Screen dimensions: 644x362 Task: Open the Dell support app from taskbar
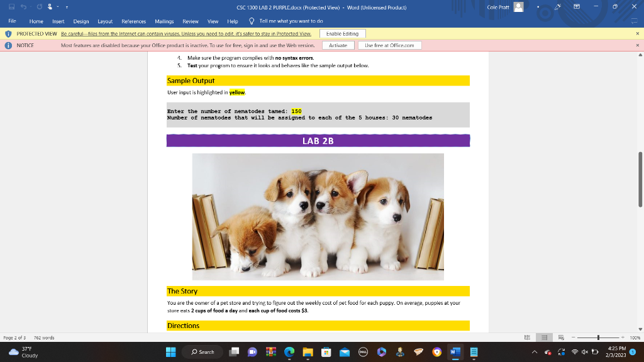[x=362, y=352]
